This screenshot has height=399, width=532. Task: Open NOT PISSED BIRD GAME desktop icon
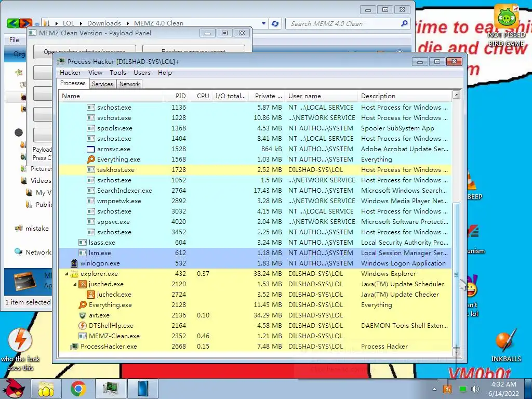coord(507,25)
